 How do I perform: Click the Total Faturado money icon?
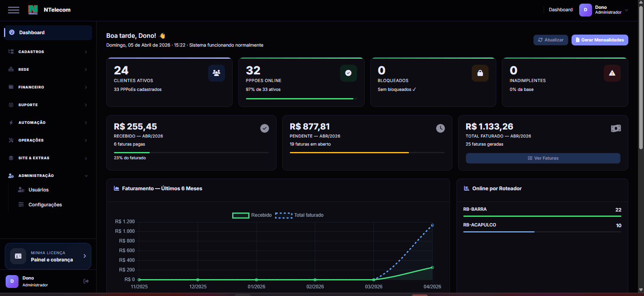[616, 128]
